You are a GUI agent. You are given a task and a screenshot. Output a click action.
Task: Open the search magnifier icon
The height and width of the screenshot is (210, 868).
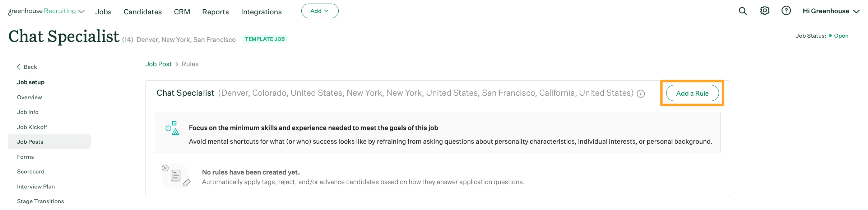tap(743, 11)
